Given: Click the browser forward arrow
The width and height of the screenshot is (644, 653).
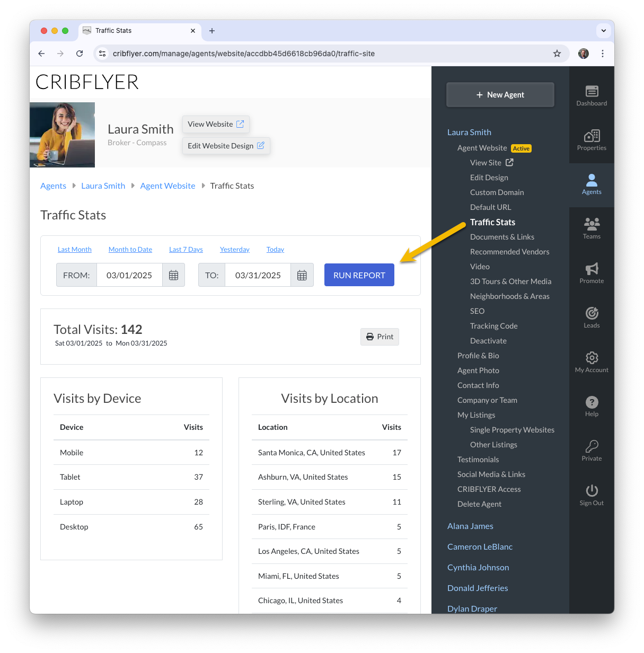Looking at the screenshot, I should coord(60,54).
